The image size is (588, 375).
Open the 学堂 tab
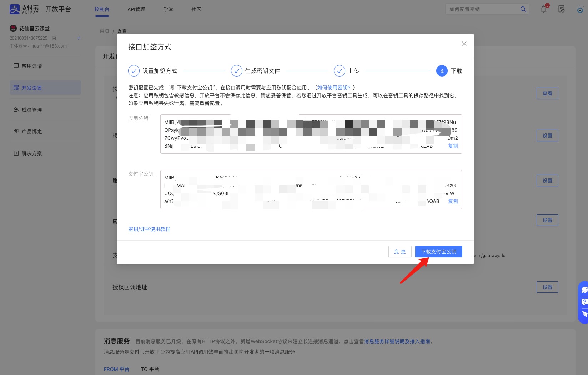click(x=169, y=9)
